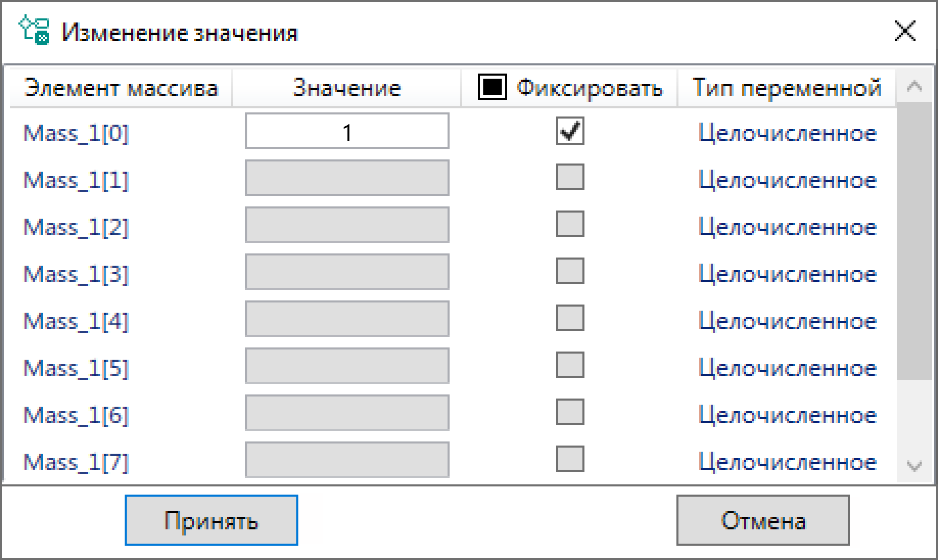
Task: Tick Фиксировать checkbox in Mass_1[3] row
Action: coord(570,271)
